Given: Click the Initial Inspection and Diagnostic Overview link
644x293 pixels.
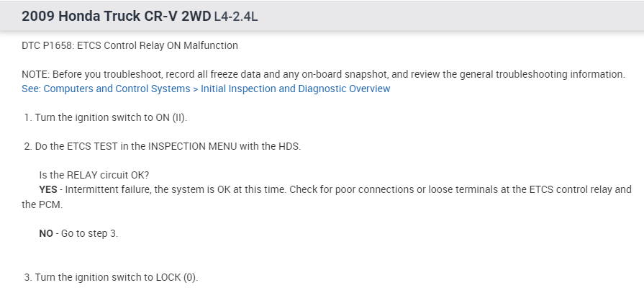Looking at the screenshot, I should [x=295, y=89].
